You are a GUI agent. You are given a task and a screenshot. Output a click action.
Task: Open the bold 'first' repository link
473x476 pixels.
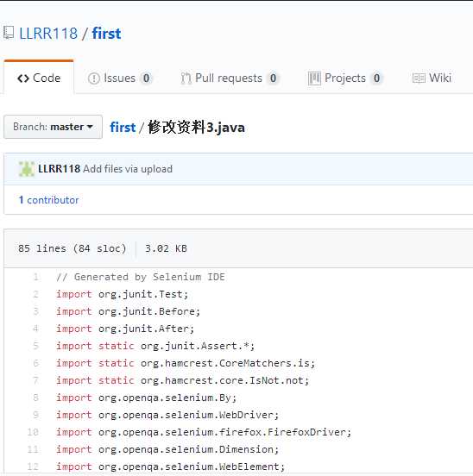pyautogui.click(x=106, y=33)
